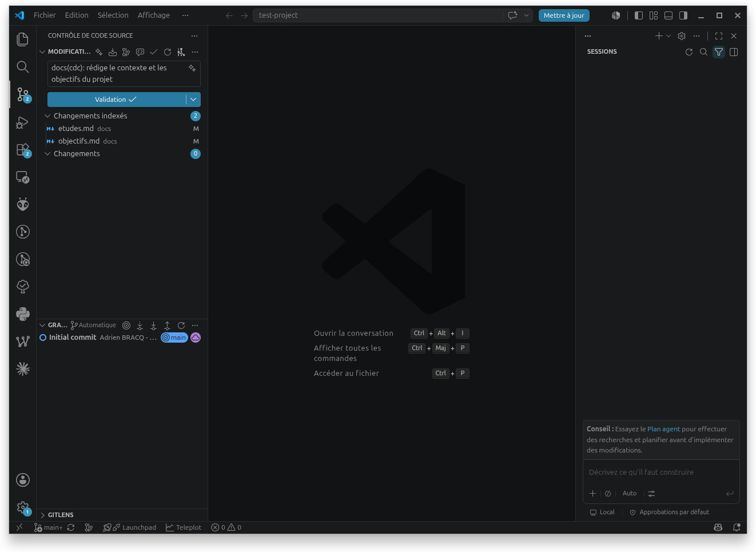The height and width of the screenshot is (552, 756).
Task: Refresh the Sessions list
Action: tap(689, 52)
